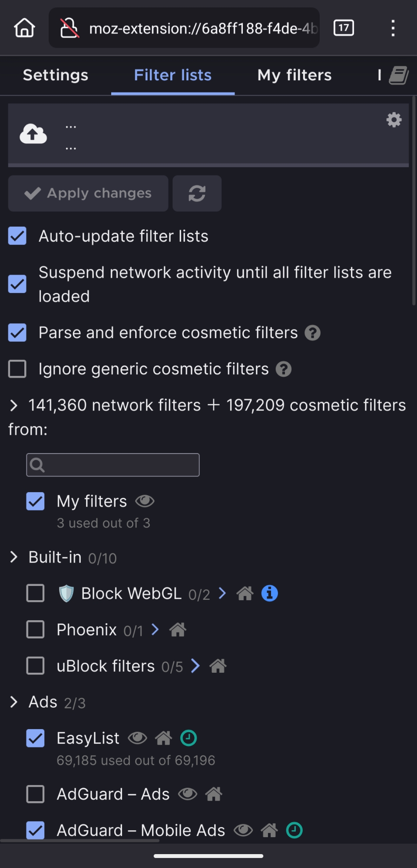Collapse the Ads section

pos(14,702)
